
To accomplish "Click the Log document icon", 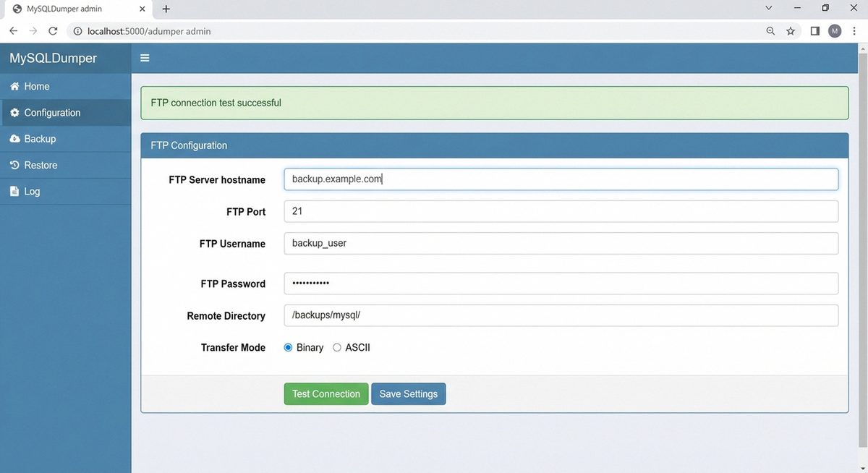I will point(14,192).
